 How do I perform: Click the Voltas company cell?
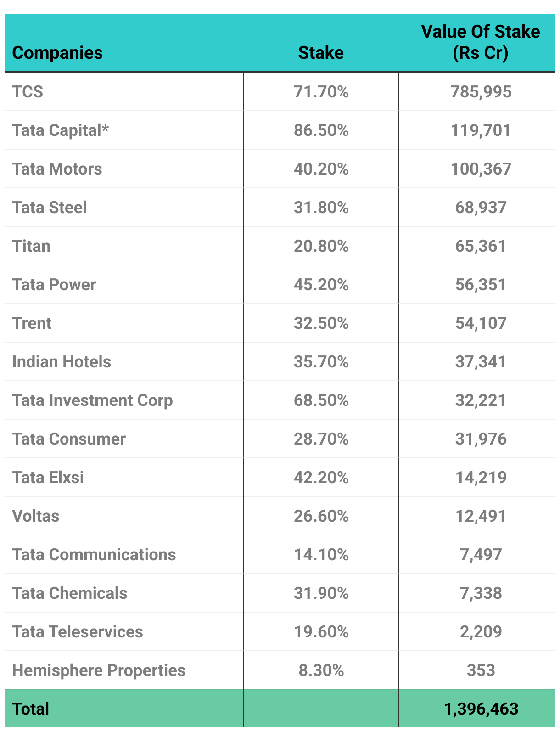pos(36,516)
